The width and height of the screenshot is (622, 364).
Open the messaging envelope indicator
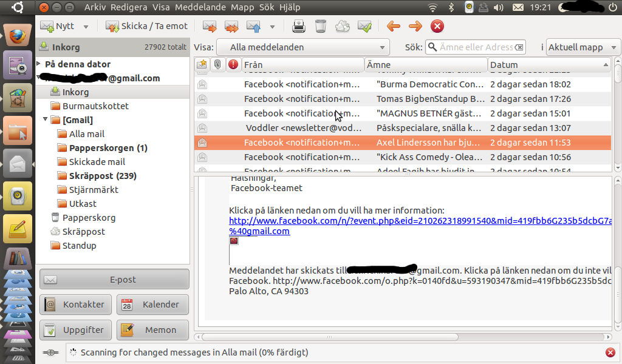[518, 7]
